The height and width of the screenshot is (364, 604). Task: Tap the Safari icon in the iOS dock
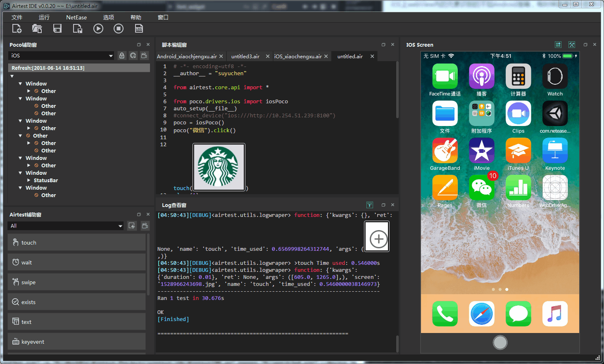coord(482,314)
